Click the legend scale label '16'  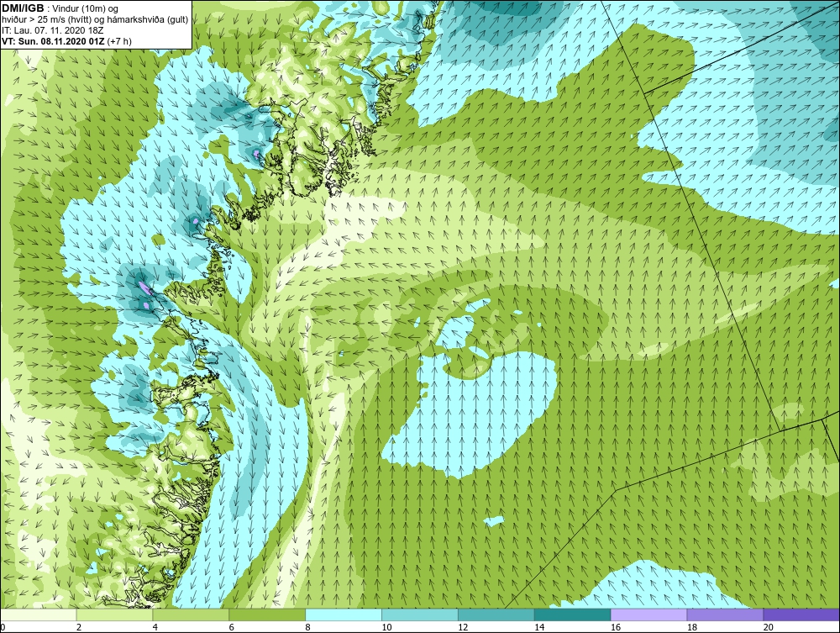coord(616,627)
